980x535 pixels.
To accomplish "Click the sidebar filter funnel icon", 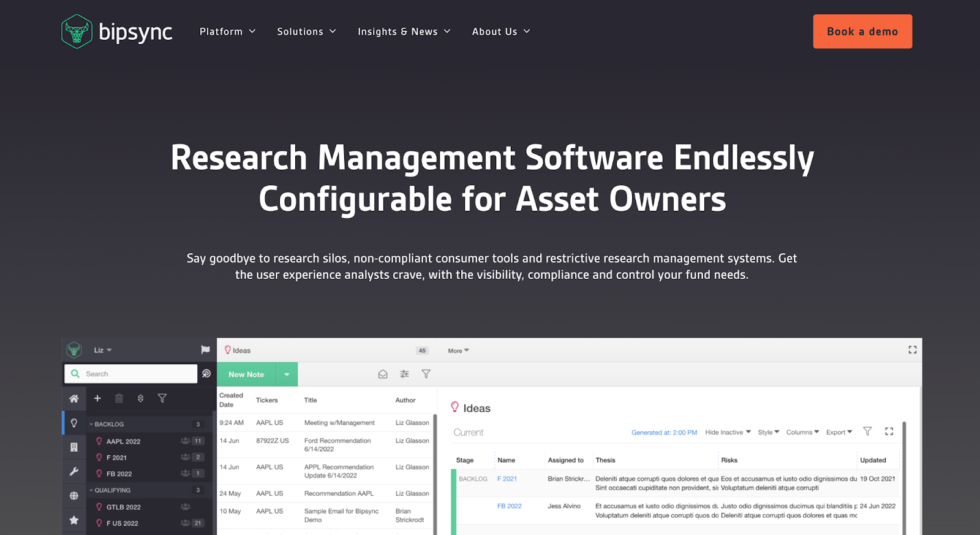I will tap(162, 398).
